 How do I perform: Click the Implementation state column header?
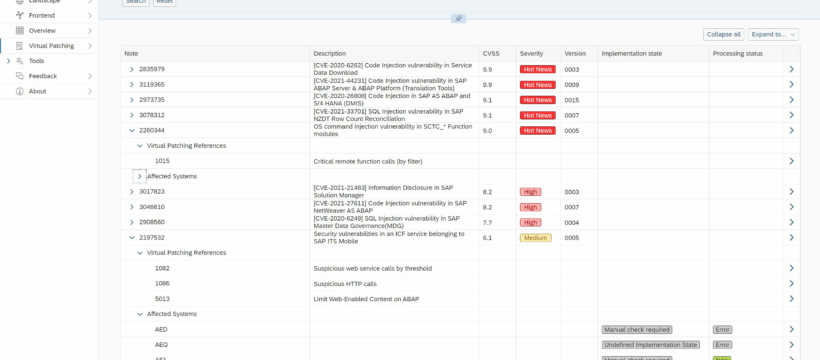click(653, 53)
